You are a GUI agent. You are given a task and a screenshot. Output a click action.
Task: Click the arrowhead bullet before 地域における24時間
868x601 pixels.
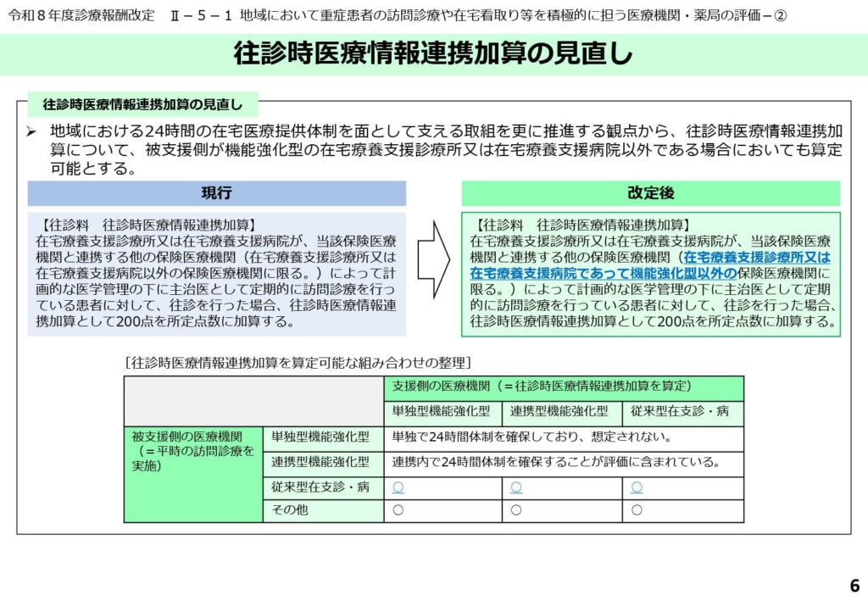coord(31,132)
